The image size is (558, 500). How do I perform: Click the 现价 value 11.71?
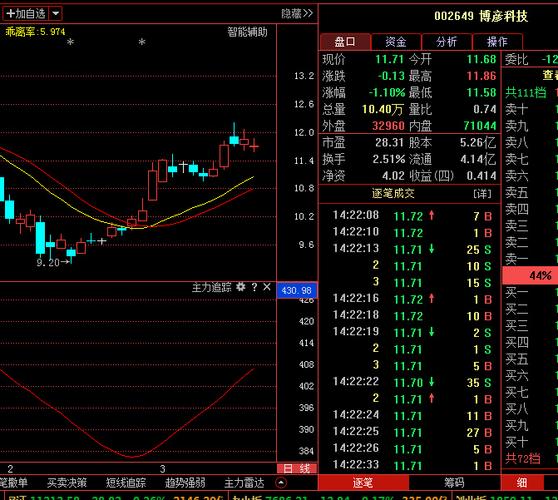[x=389, y=59]
